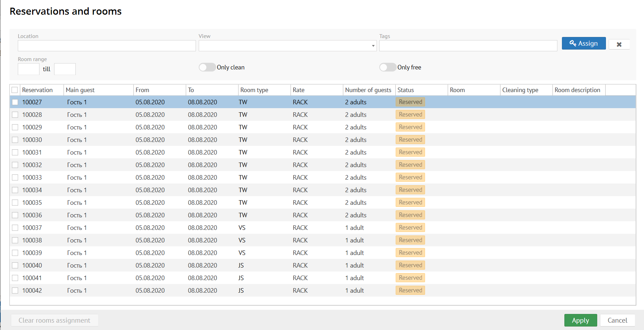Open the View dropdown
644x330 pixels.
(x=287, y=46)
